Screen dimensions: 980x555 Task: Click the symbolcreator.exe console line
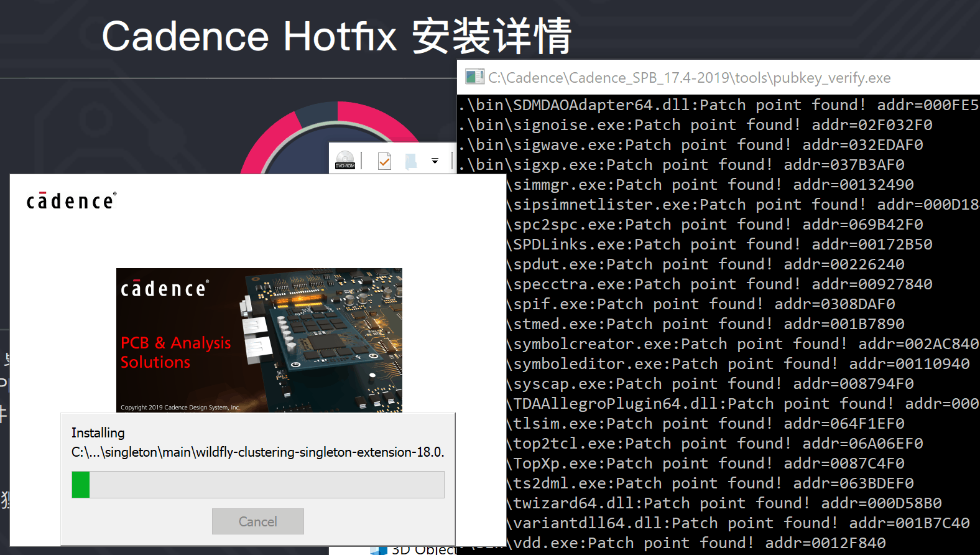pyautogui.click(x=743, y=343)
